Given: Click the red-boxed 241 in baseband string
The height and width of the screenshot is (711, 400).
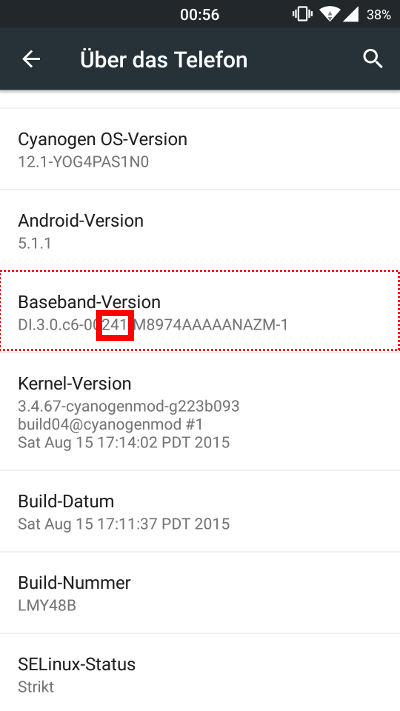Looking at the screenshot, I should (x=115, y=325).
